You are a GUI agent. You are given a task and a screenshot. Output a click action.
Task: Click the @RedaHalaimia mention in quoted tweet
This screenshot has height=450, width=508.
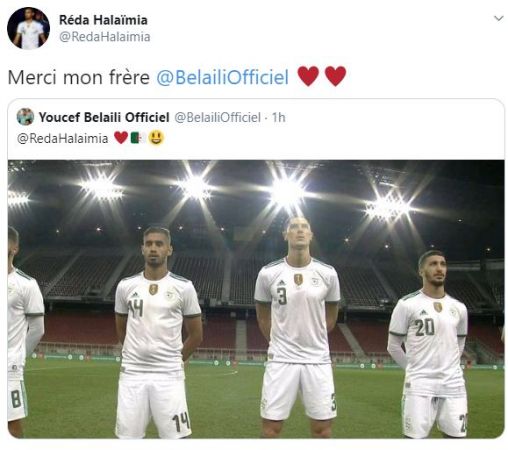click(63, 138)
